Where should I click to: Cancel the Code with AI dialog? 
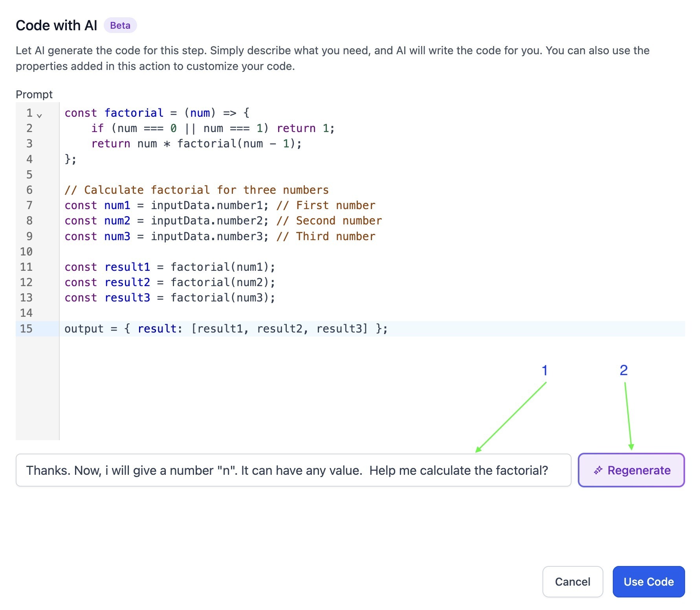[572, 582]
